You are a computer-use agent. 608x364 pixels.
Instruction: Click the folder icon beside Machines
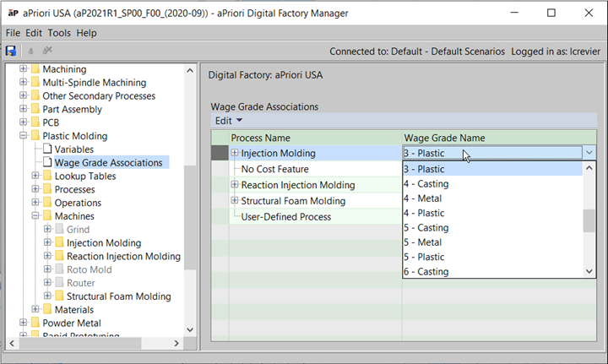(x=47, y=215)
